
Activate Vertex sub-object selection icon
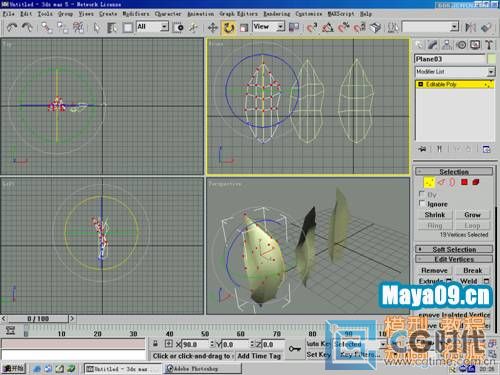(x=429, y=182)
